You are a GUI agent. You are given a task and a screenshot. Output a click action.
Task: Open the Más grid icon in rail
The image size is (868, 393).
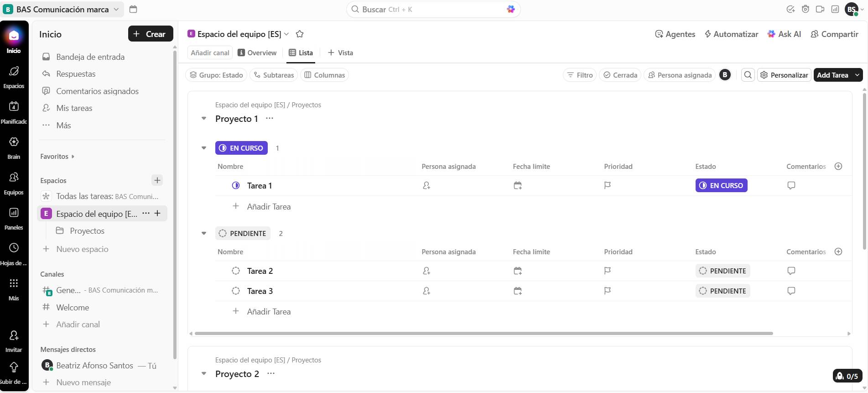click(x=14, y=283)
